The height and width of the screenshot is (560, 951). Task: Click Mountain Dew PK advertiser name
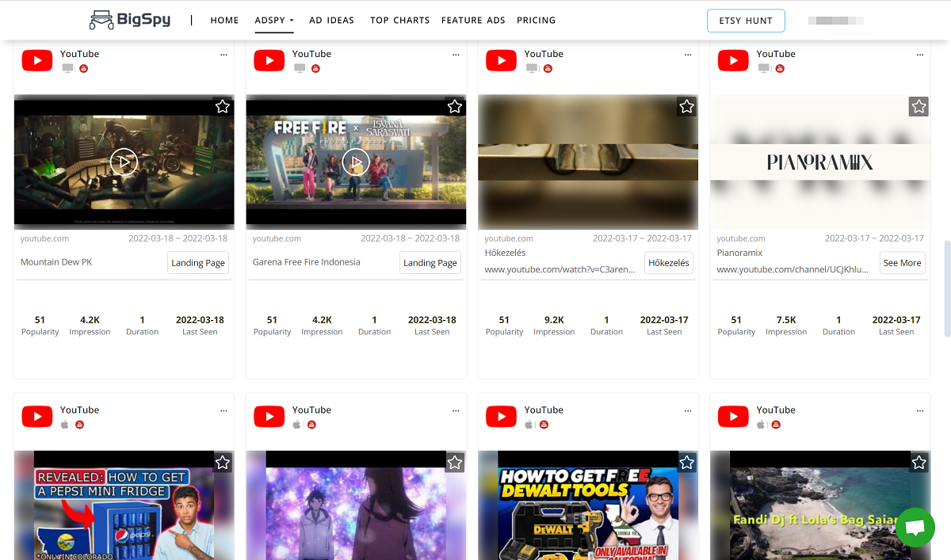coord(56,262)
